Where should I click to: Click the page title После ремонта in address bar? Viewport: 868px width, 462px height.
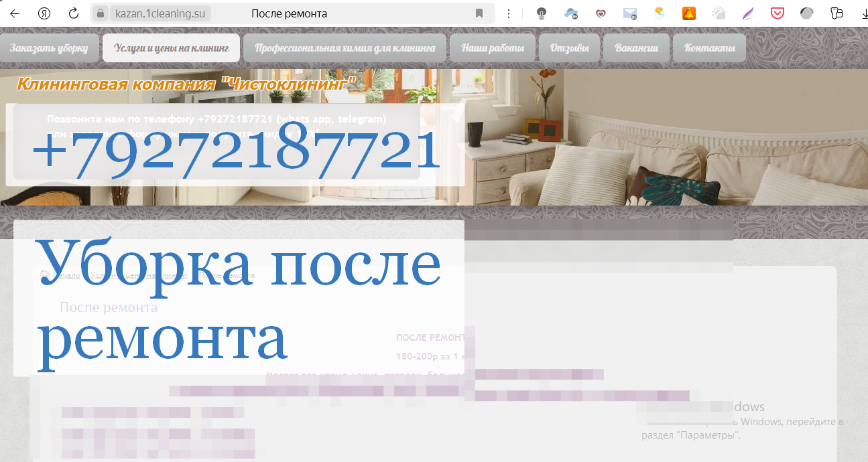290,13
